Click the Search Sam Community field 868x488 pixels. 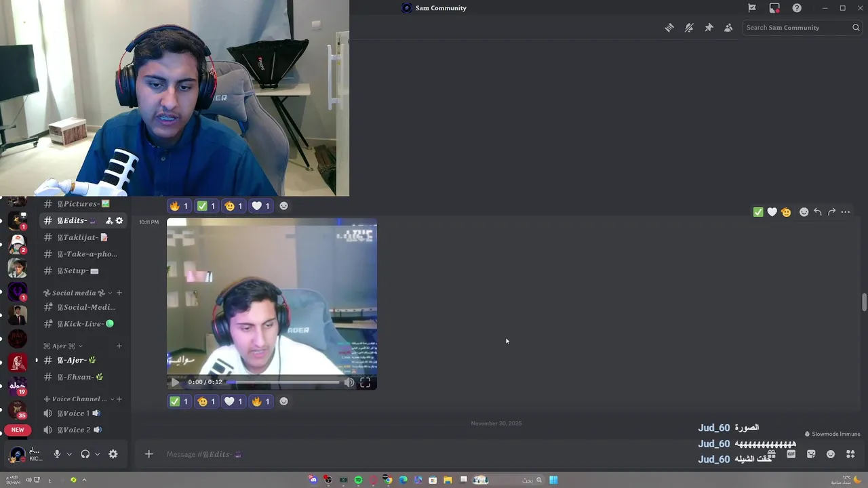coord(802,28)
